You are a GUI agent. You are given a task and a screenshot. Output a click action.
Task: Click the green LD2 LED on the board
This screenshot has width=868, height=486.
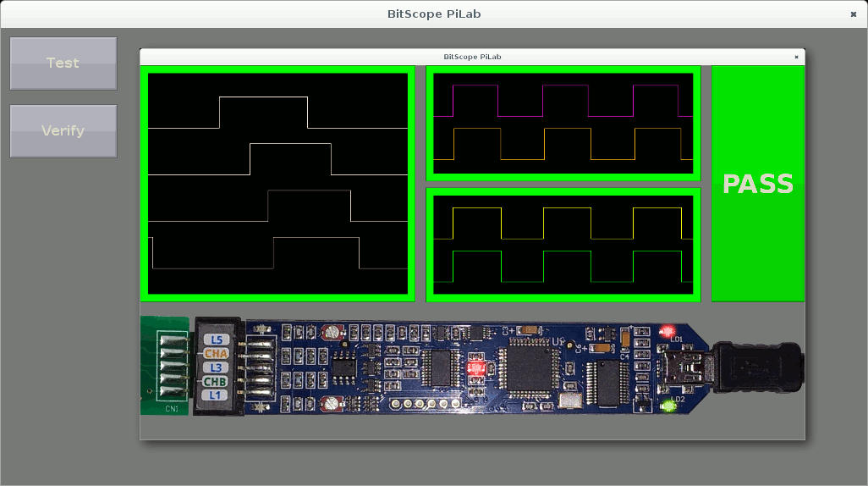tap(668, 406)
